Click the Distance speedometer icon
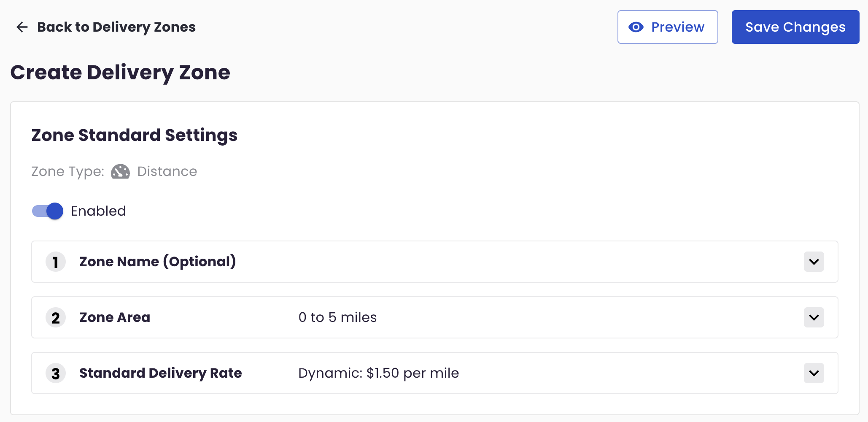This screenshot has height=422, width=868. pos(121,172)
